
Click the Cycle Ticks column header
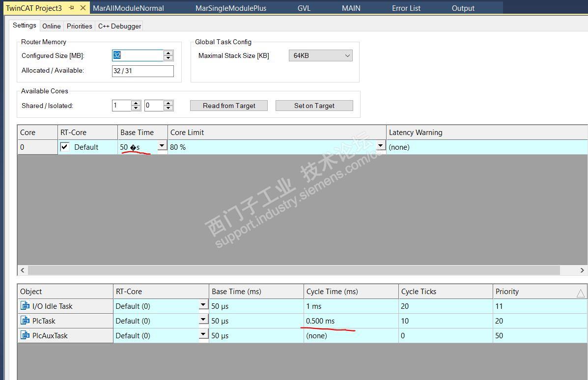click(446, 292)
